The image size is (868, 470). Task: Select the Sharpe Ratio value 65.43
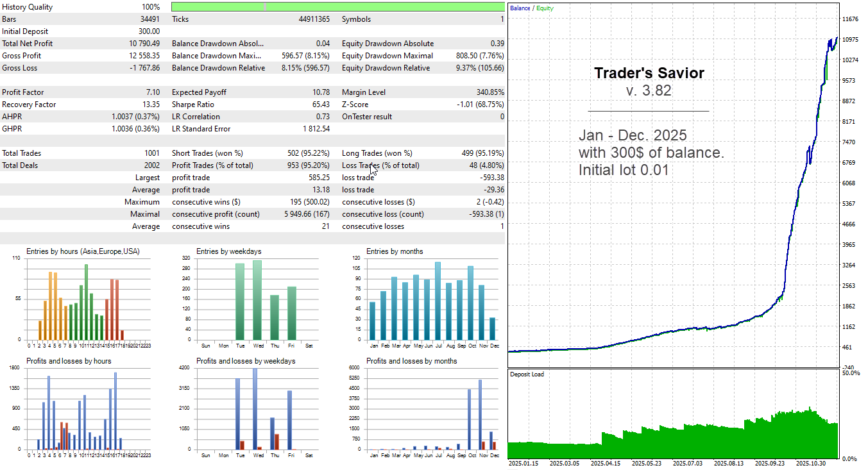[321, 104]
